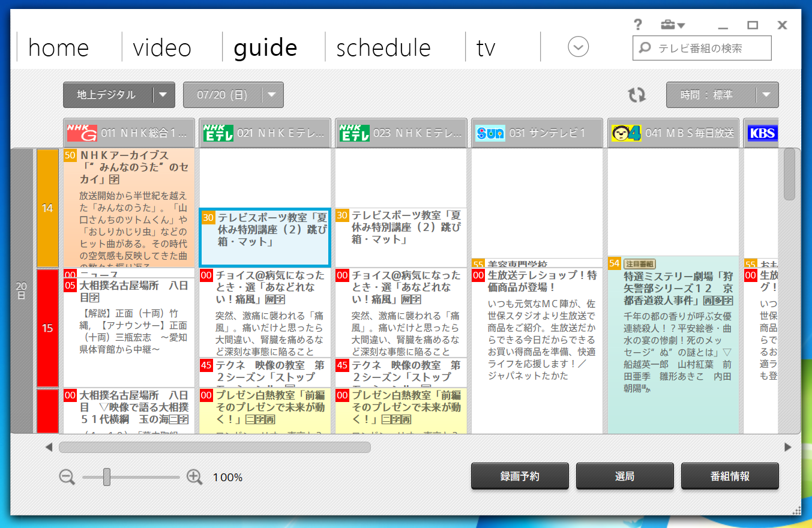This screenshot has width=812, height=528.
Task: Select the NHK General 011 channel header
Action: (129, 133)
